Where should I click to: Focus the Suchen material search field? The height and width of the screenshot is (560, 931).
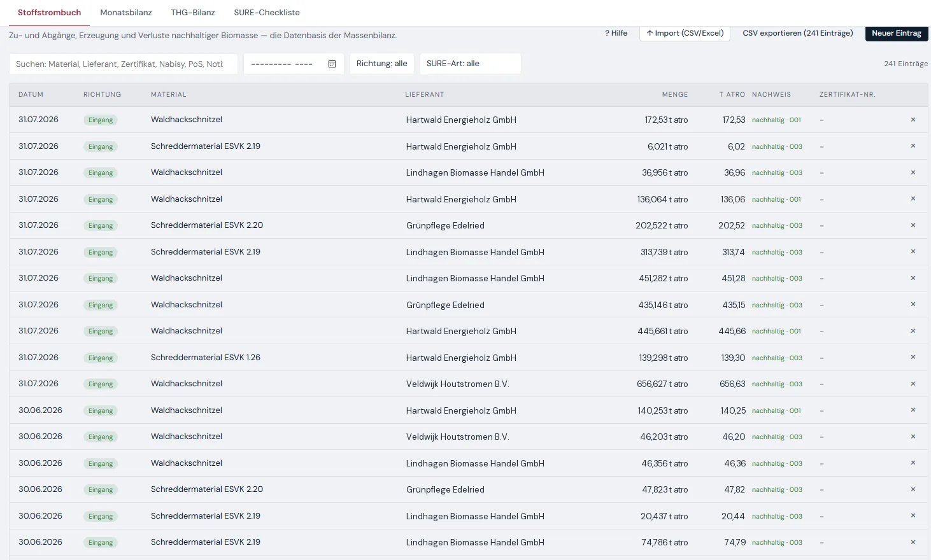(x=123, y=64)
